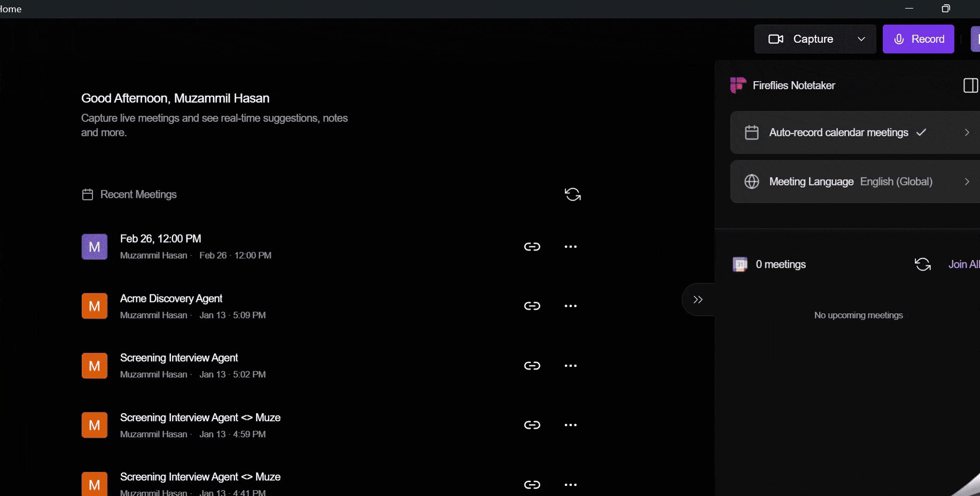The height and width of the screenshot is (496, 980).
Task: Refresh upcoming calendar meetings
Action: click(922, 264)
